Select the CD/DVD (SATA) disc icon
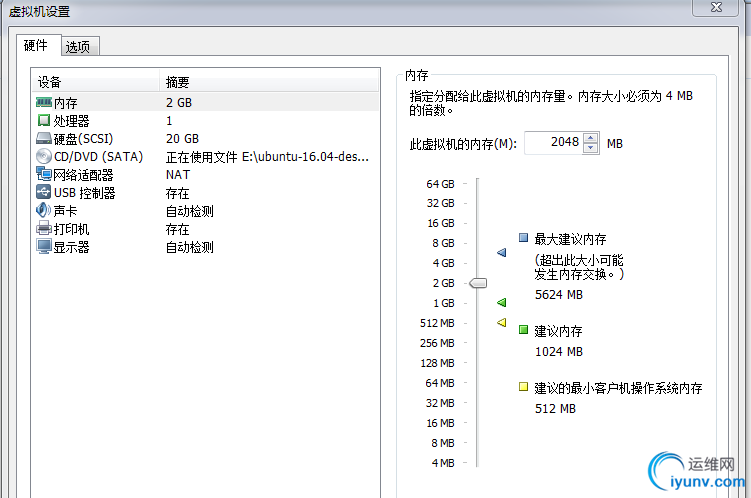The width and height of the screenshot is (751, 498). [44, 156]
